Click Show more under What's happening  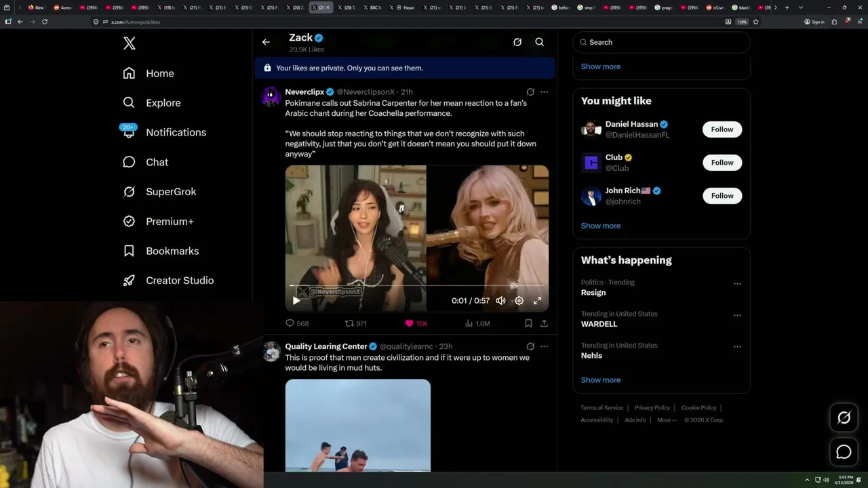pos(601,380)
